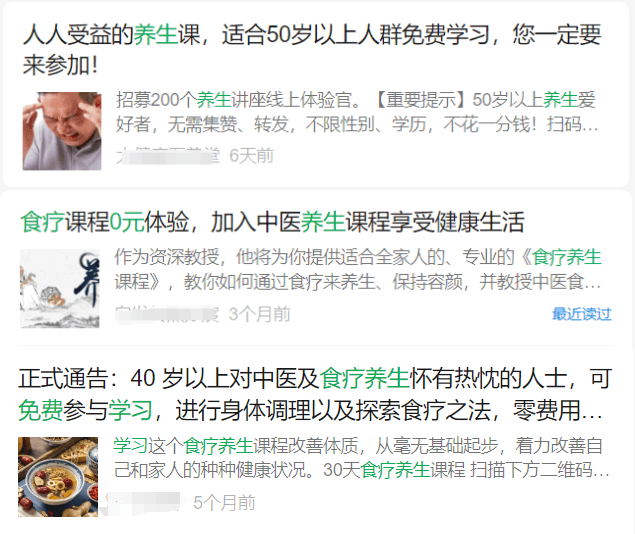Viewport: 635px width, 534px height.
Task: Click blurred account name beside 3个月前
Action: [x=167, y=314]
